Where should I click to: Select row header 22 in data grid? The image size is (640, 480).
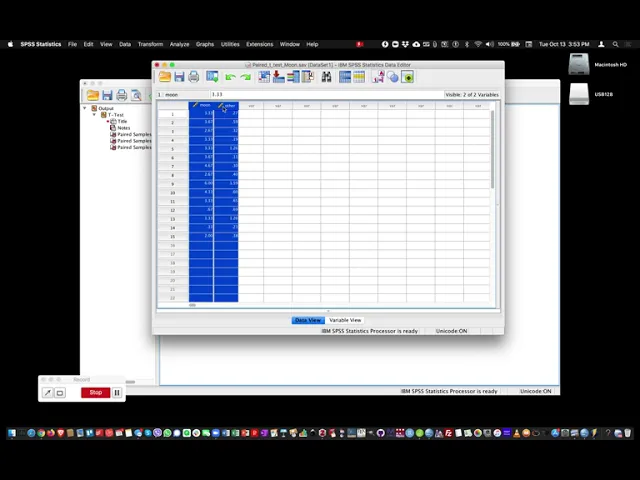pyautogui.click(x=173, y=298)
